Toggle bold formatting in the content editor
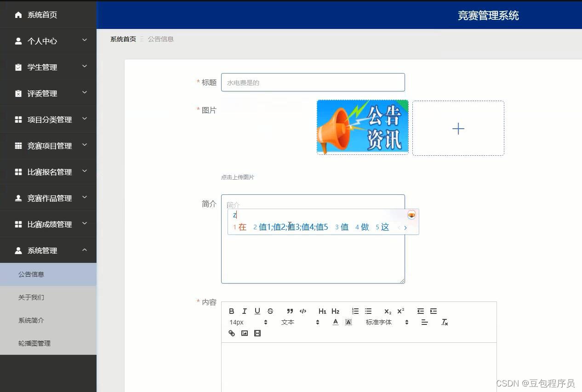Viewport: 582px width, 392px height. (x=231, y=311)
